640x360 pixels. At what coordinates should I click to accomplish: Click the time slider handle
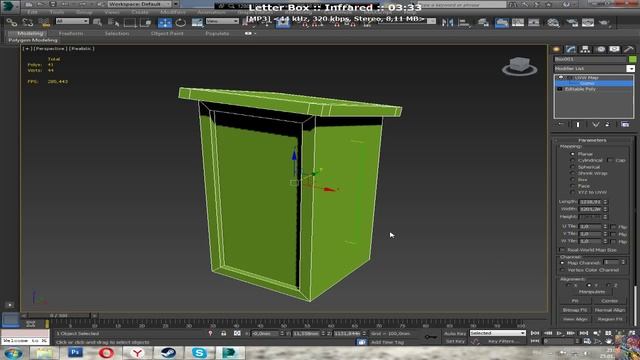pyautogui.click(x=58, y=316)
